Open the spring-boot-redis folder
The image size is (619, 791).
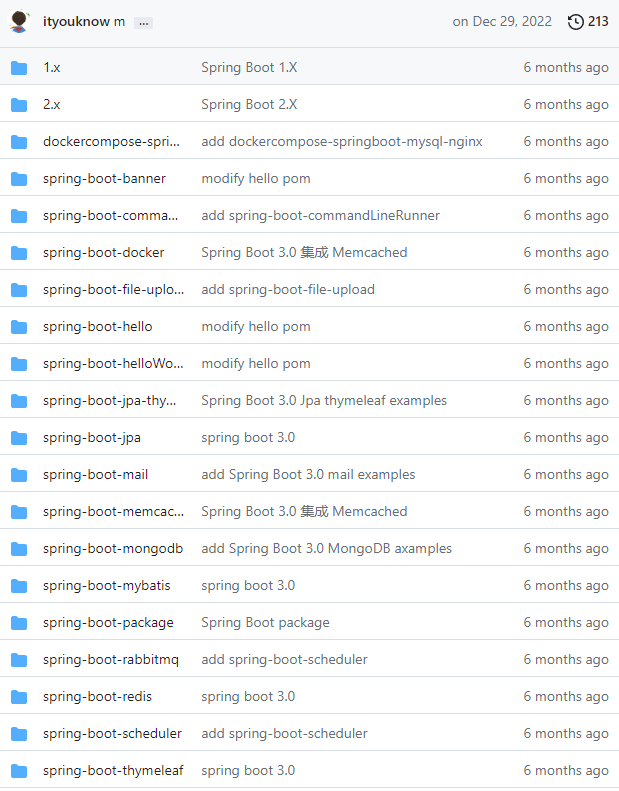97,697
